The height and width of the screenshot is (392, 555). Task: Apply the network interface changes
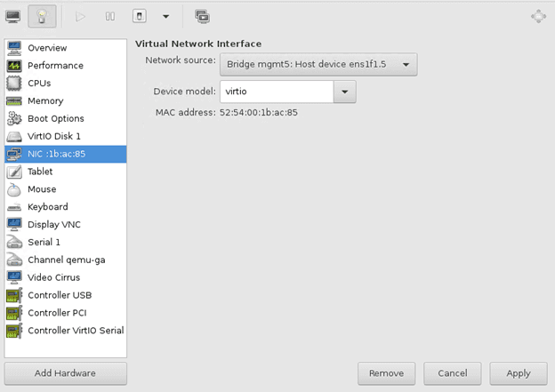click(x=519, y=373)
